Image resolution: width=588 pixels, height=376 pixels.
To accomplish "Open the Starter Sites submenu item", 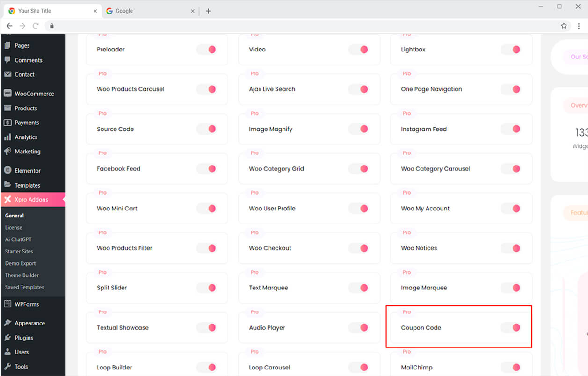I will pos(19,252).
